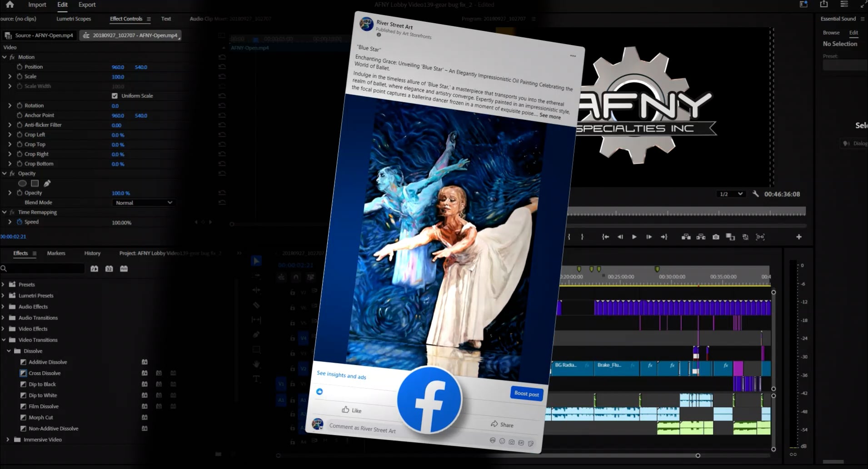Click Play in Program monitor

(x=634, y=237)
